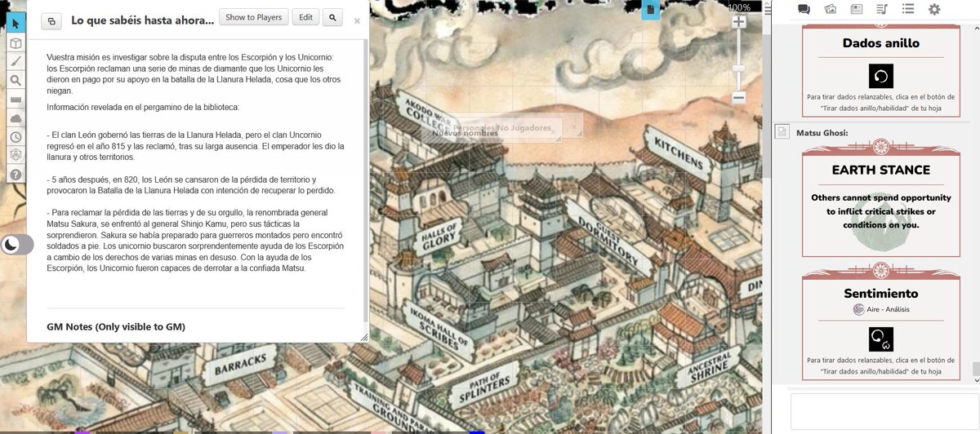The height and width of the screenshot is (434, 980).
Task: Choose the cube Layers tool
Action: [16, 43]
